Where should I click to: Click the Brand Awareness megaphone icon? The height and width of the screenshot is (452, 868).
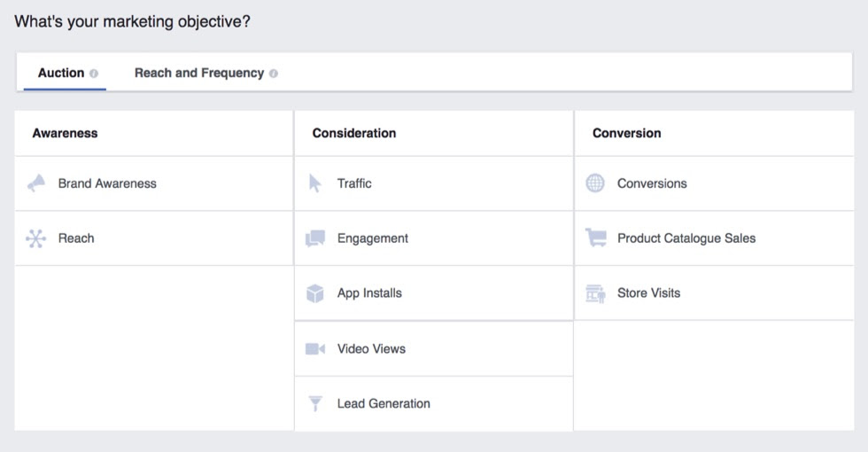click(x=36, y=183)
